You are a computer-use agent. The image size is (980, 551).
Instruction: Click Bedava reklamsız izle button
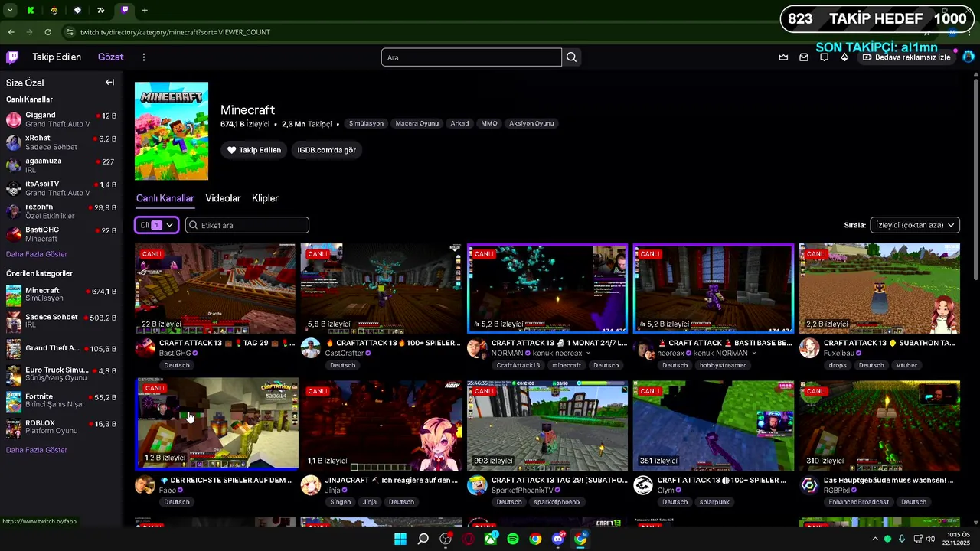click(906, 57)
